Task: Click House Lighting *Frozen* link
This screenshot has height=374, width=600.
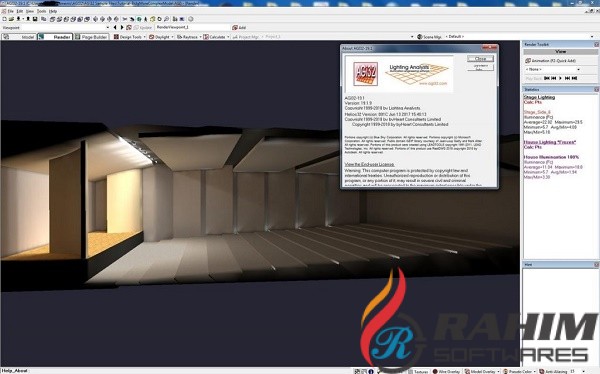Action: coord(550,142)
